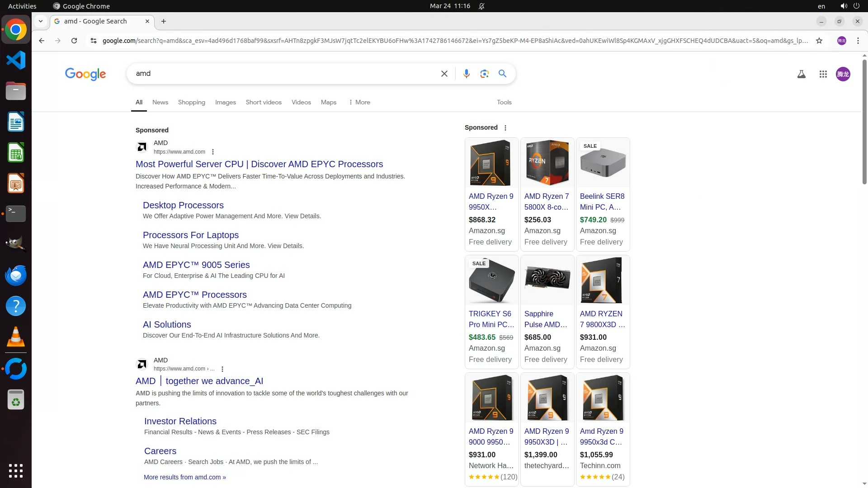Click the voice search microphone icon
The height and width of the screenshot is (488, 868).
click(466, 74)
